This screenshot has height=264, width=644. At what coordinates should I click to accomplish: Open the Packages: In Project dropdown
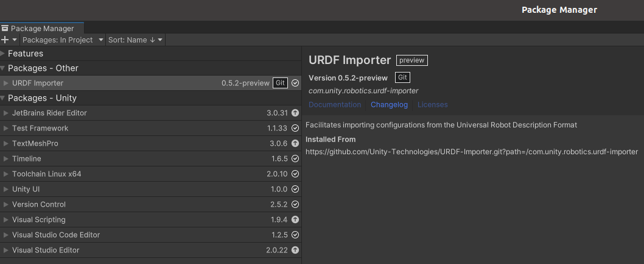pos(63,40)
